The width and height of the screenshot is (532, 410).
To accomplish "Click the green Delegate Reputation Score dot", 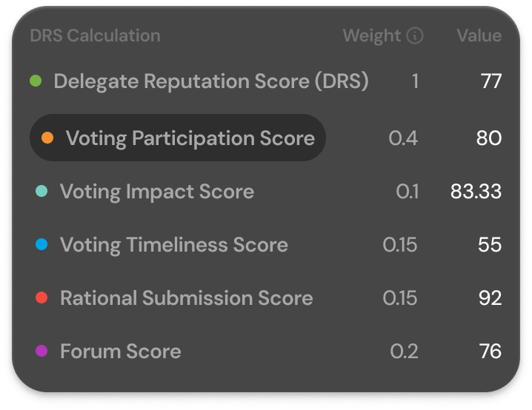I will click(x=36, y=81).
